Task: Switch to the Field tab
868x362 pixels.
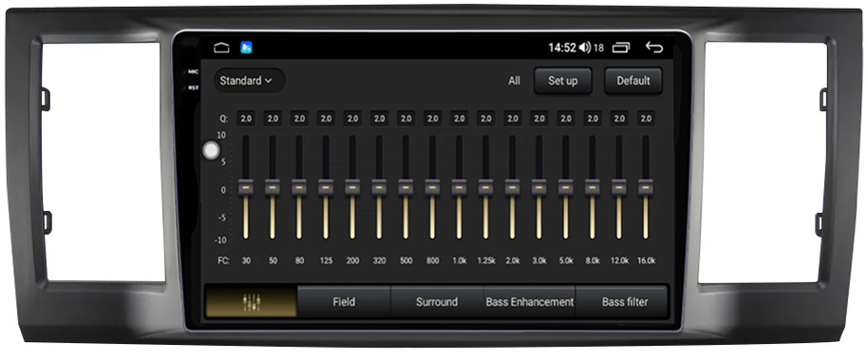Action: click(344, 302)
